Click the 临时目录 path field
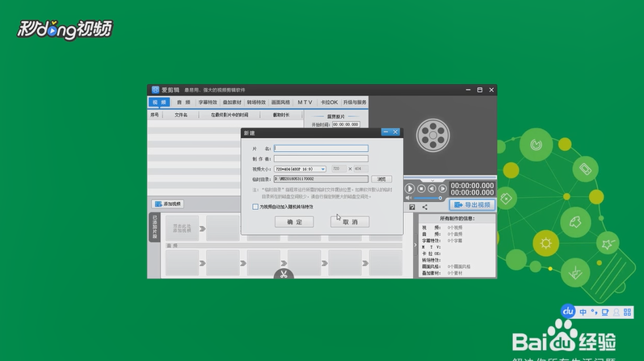644x361 pixels. point(321,179)
